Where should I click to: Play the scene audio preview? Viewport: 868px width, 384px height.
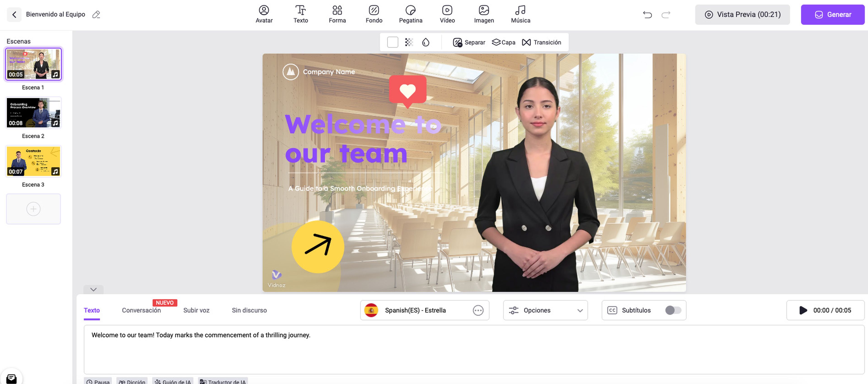pos(803,310)
